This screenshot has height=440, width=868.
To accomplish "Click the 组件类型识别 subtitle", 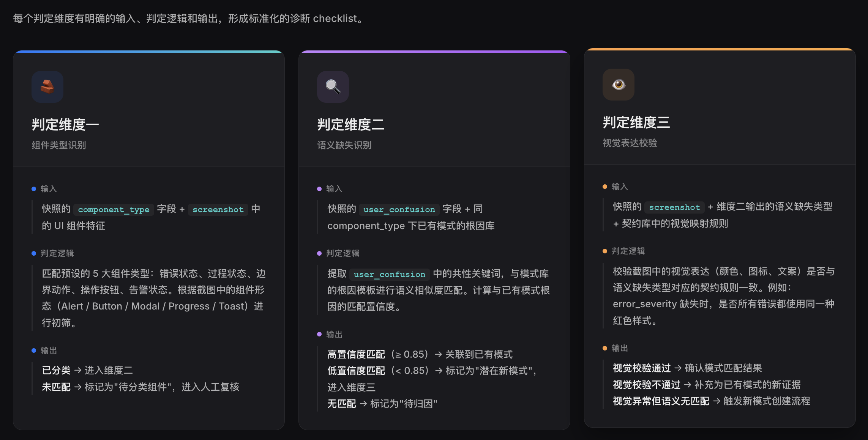I will point(59,145).
